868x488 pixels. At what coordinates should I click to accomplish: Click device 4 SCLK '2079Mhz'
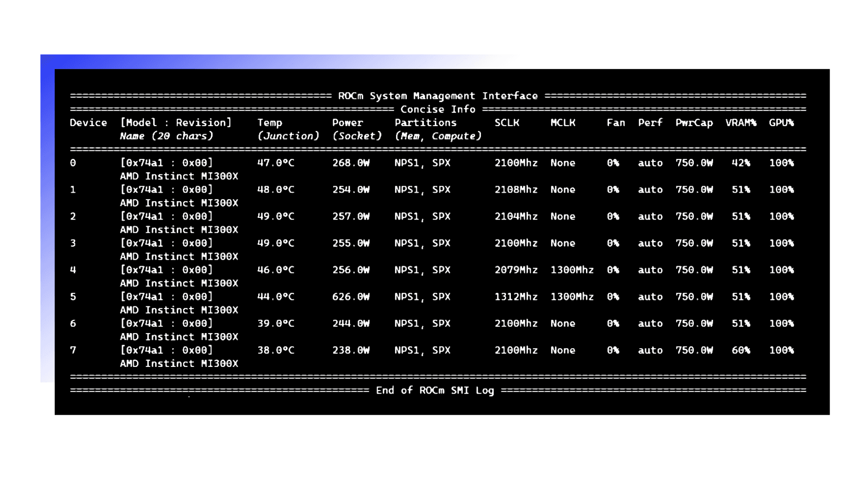point(516,270)
